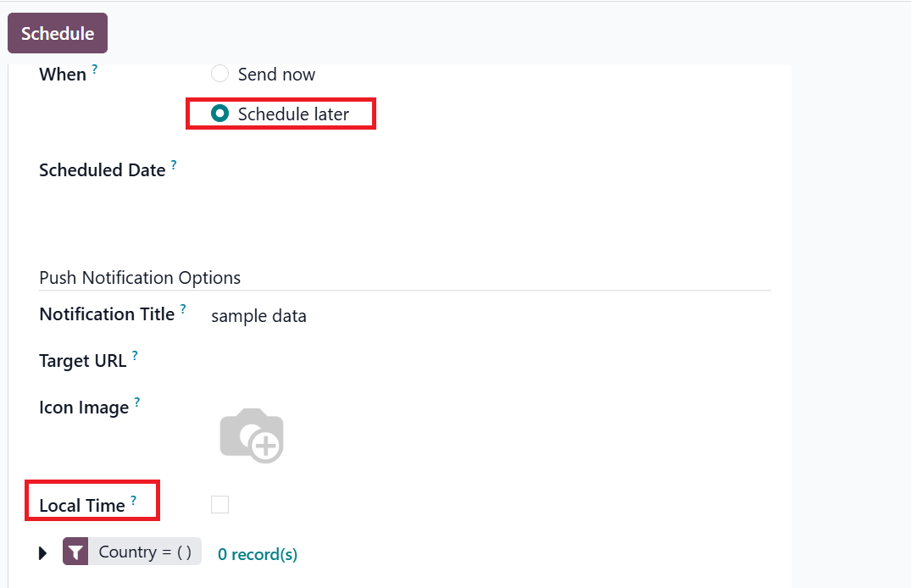
Task: Click the help icon next to When
Action: pyautogui.click(x=95, y=69)
